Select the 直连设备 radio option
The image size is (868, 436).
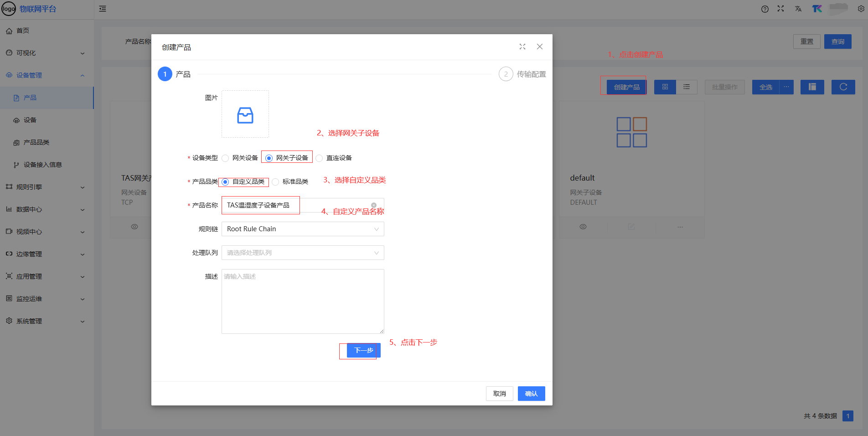pyautogui.click(x=320, y=158)
